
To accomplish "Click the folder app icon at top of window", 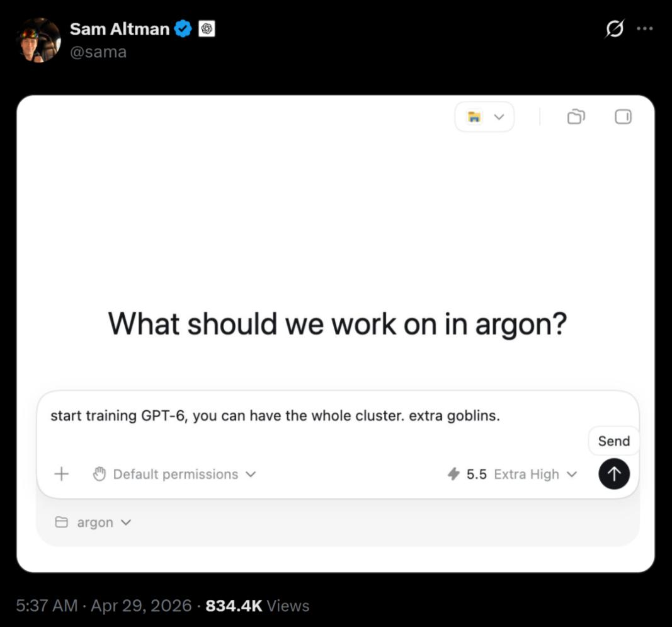I will [x=474, y=117].
